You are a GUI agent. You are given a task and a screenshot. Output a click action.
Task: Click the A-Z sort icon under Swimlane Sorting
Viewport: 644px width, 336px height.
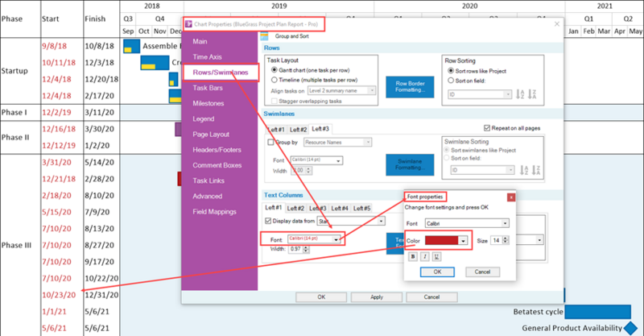coord(524,170)
